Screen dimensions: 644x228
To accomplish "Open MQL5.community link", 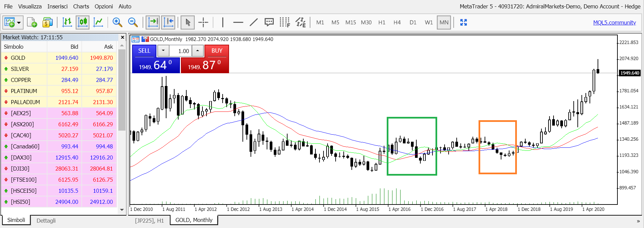I will click(x=614, y=22).
